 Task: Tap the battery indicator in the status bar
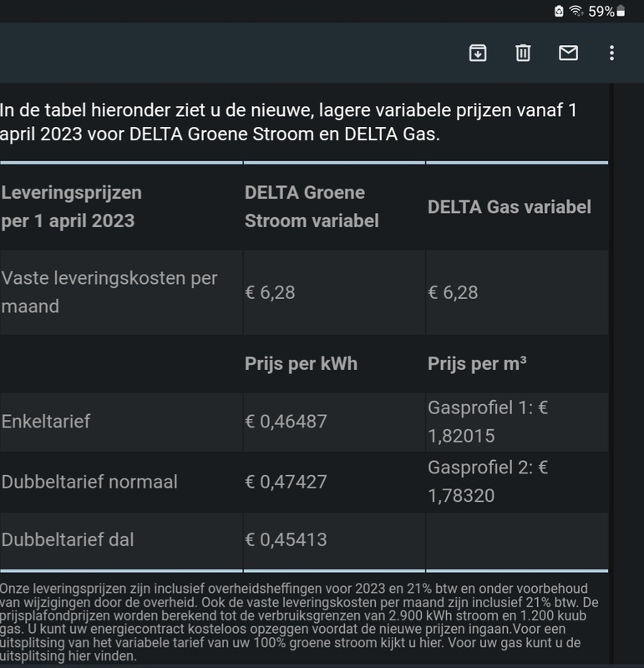621,11
